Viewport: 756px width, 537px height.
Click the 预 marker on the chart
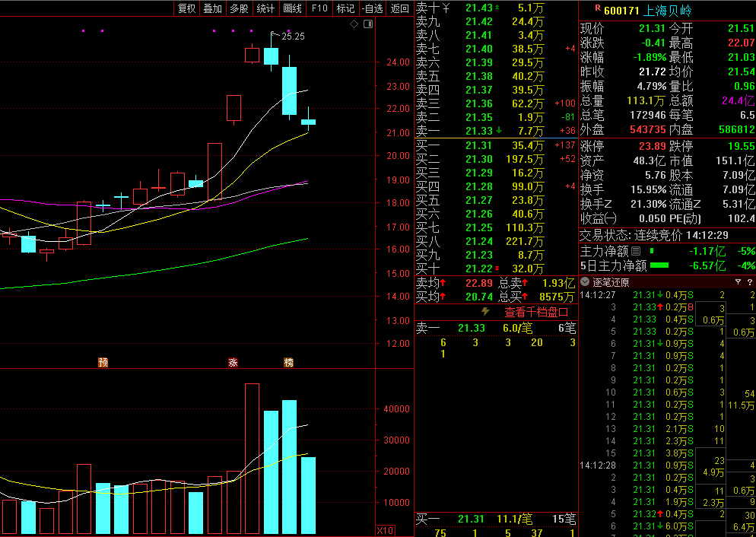pos(103,362)
